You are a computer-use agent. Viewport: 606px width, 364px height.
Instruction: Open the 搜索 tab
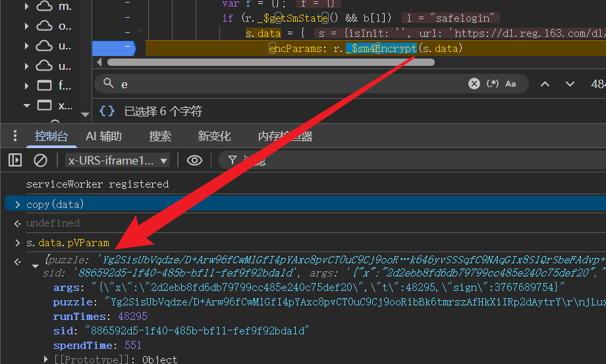tap(160, 136)
